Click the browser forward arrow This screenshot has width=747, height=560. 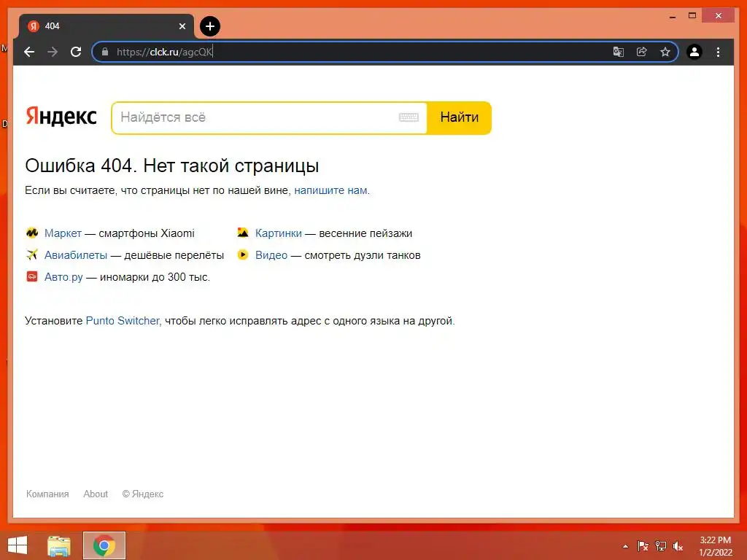pyautogui.click(x=53, y=52)
